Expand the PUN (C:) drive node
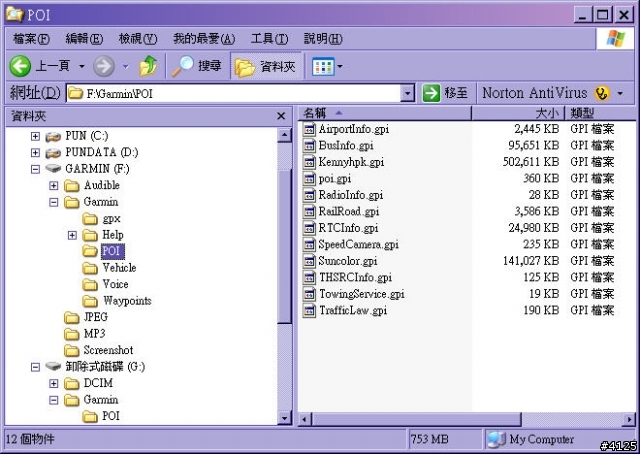Screen dimensions: 640x454 36,136
